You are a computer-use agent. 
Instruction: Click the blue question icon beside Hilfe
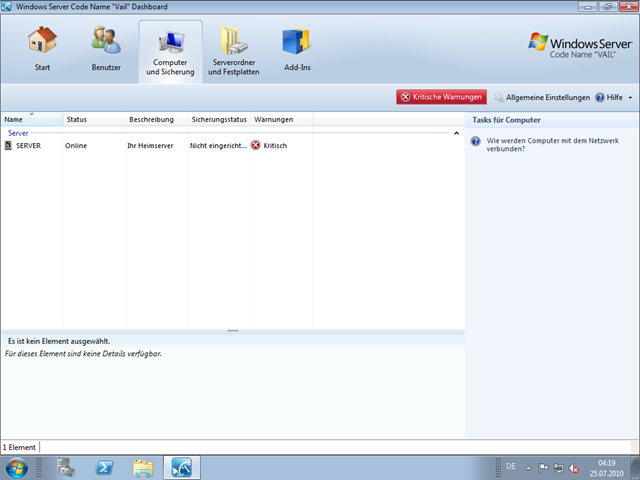600,97
